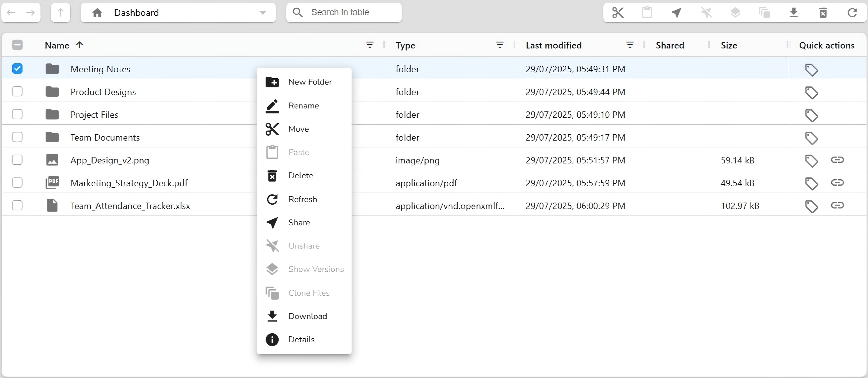Viewport: 868px width, 378px height.
Task: Open tag quick action for Meeting Notes
Action: point(812,69)
